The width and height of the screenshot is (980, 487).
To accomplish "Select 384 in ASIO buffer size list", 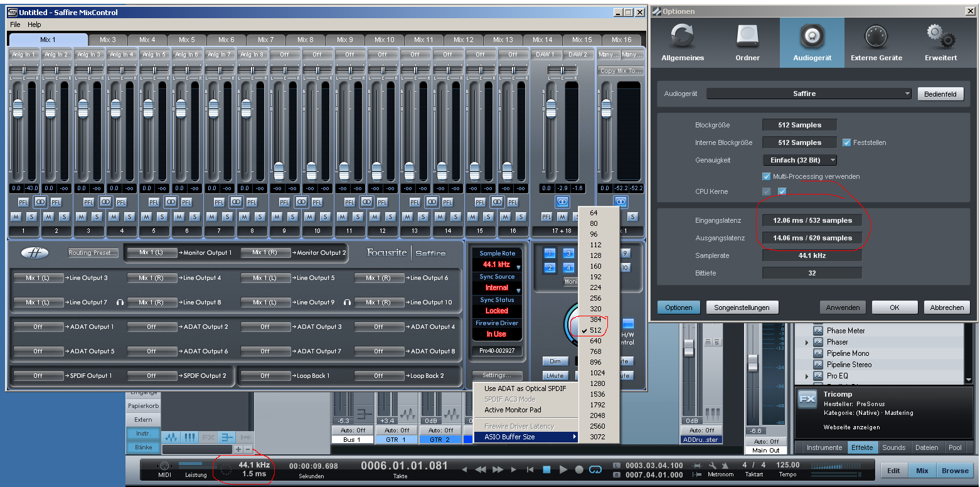I will 595,319.
